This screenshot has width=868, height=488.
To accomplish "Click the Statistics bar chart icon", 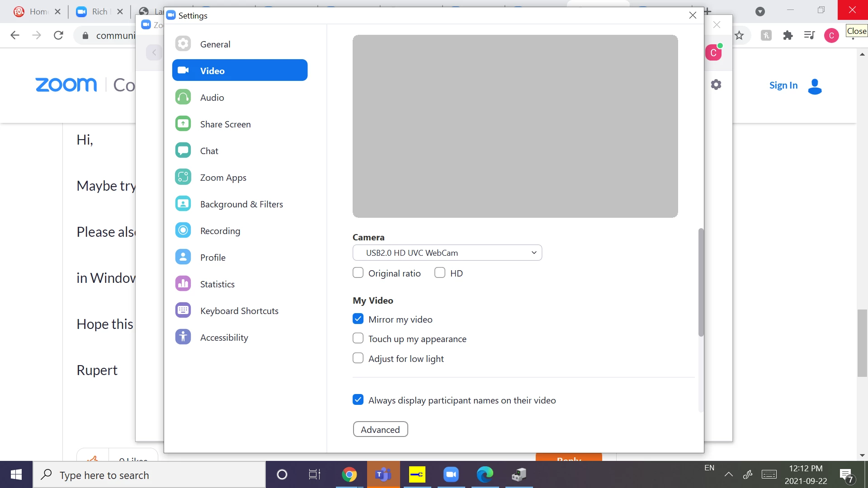I will pos(183,284).
